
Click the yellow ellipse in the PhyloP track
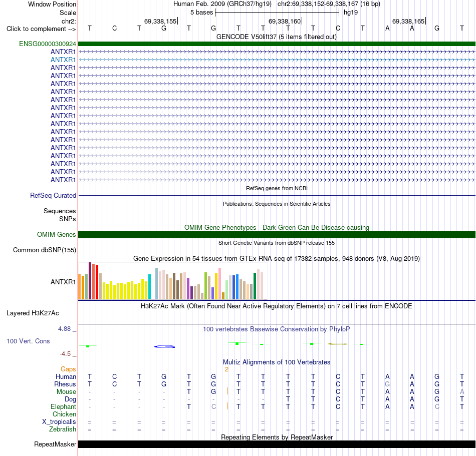pyautogui.click(x=338, y=344)
